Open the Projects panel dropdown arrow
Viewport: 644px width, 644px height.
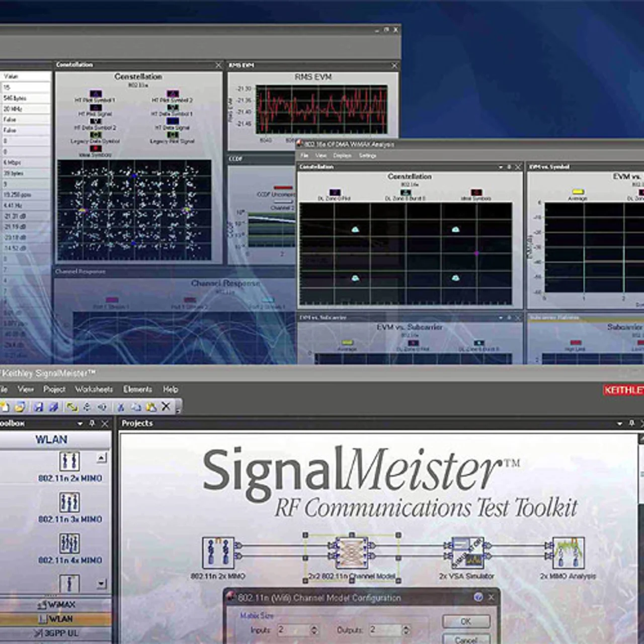(619, 424)
